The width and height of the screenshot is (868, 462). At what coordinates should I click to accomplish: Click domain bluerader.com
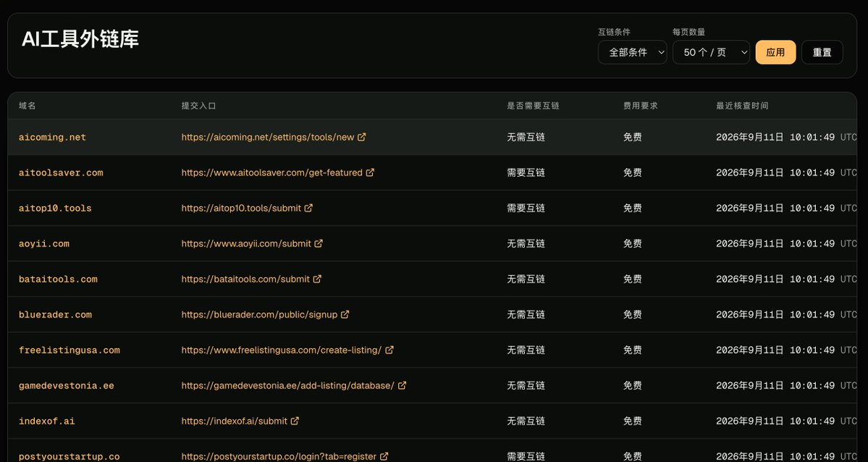pyautogui.click(x=55, y=314)
